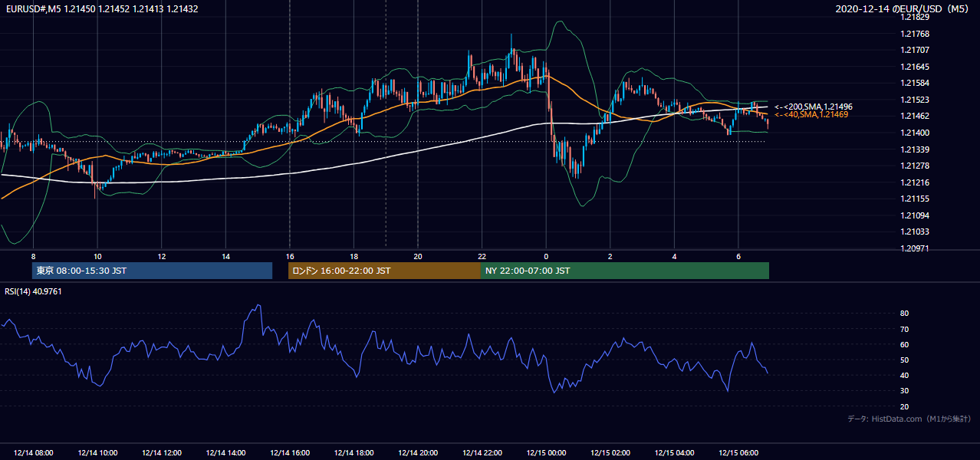
Task: Click hour tick 16 under the price chart
Action: tap(290, 256)
